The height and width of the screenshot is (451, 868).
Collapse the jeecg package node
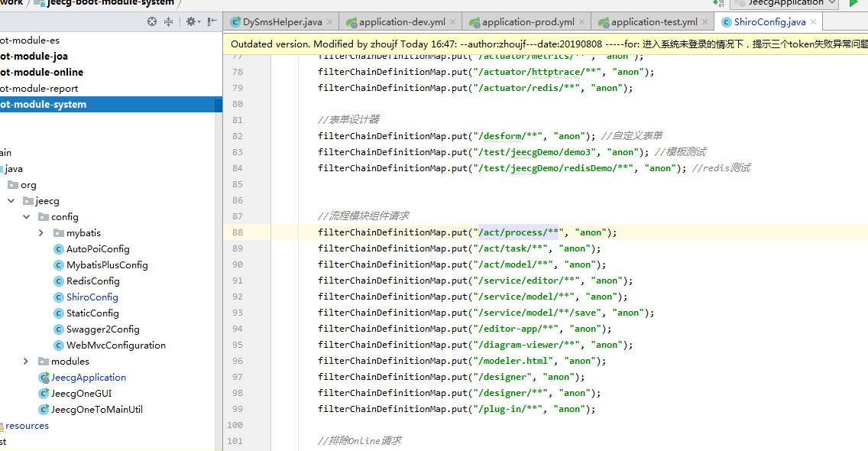[11, 201]
